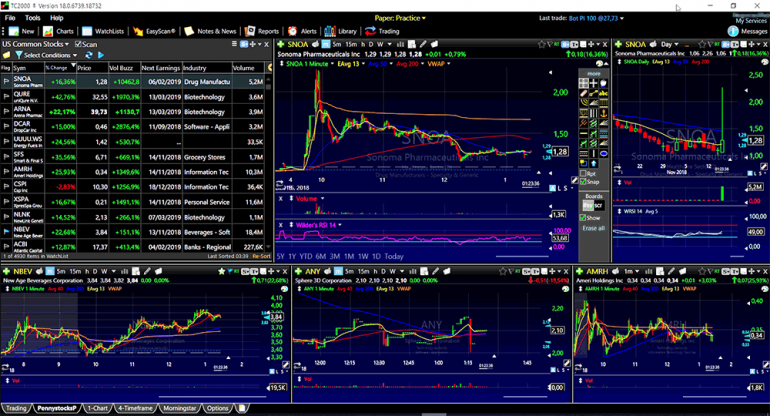
Task: Open the Alerts clock icon
Action: click(293, 31)
